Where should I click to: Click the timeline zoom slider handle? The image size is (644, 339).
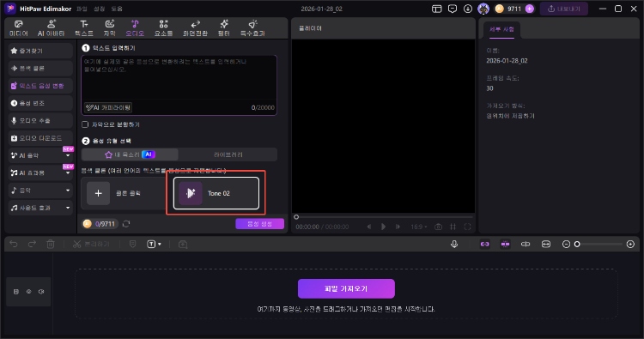tap(577, 245)
